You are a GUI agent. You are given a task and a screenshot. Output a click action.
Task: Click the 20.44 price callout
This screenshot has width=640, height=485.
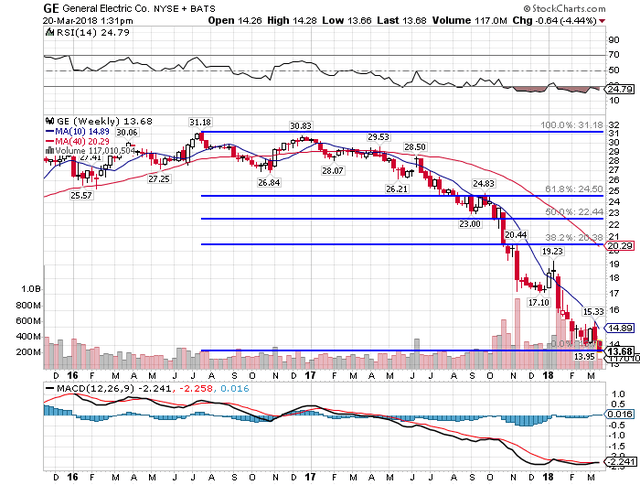coord(516,235)
